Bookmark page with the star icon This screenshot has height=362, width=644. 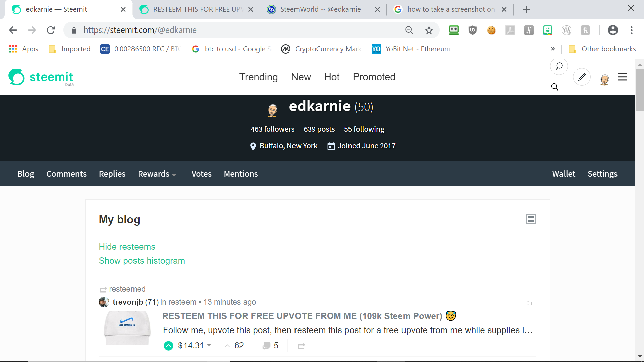[x=429, y=30]
